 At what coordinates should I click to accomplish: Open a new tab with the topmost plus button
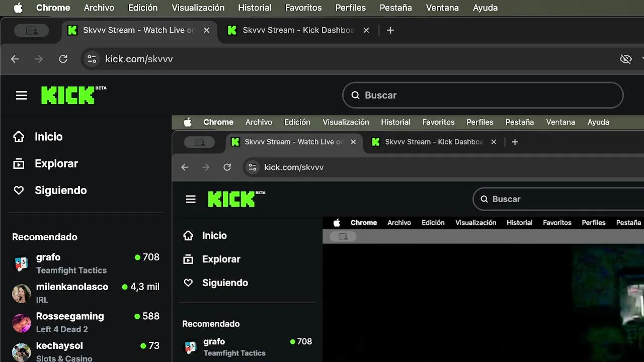[x=390, y=30]
